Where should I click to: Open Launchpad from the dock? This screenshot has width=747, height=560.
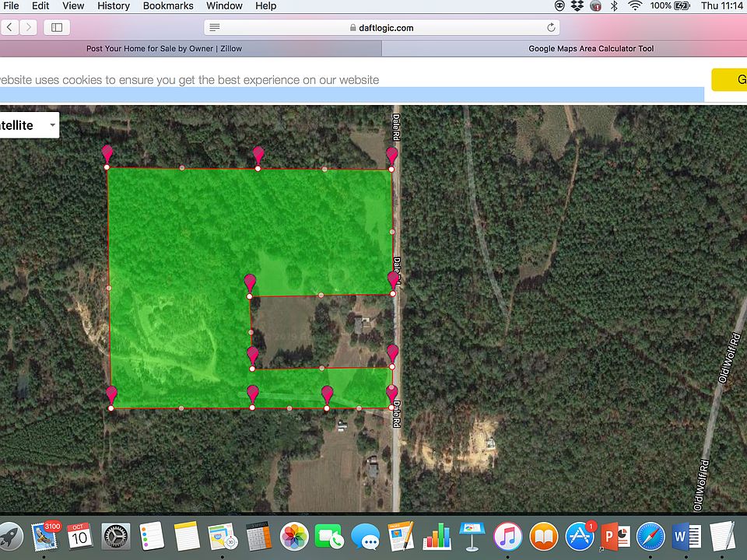pyautogui.click(x=9, y=537)
